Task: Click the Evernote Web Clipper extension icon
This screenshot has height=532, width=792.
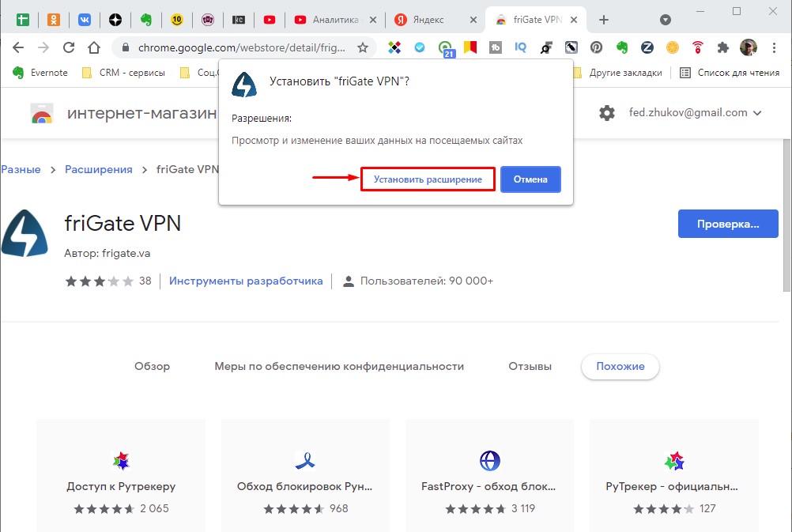Action: [x=622, y=47]
